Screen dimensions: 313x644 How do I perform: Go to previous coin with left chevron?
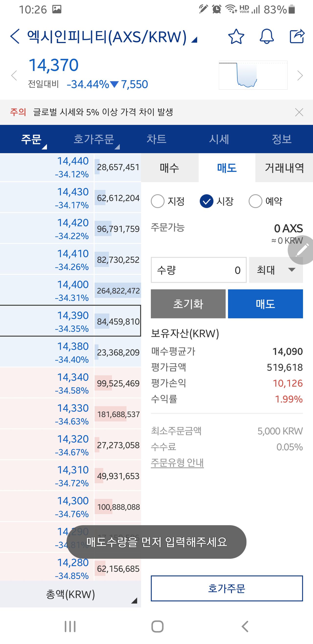point(14,75)
